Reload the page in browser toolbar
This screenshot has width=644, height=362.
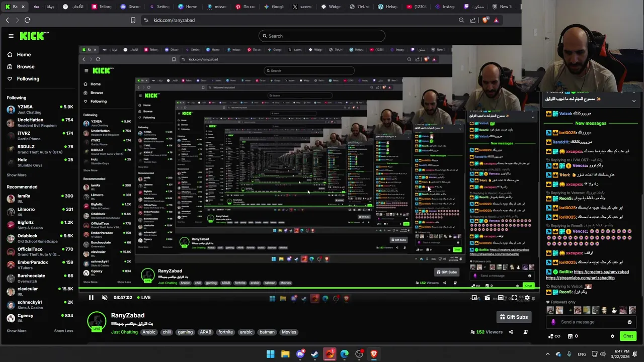click(27, 20)
